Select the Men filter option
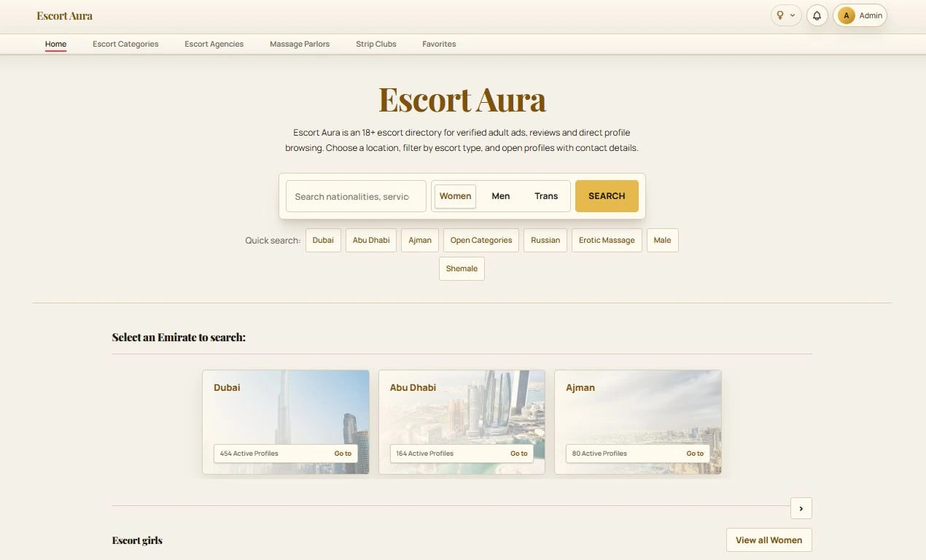926x560 pixels. (501, 196)
